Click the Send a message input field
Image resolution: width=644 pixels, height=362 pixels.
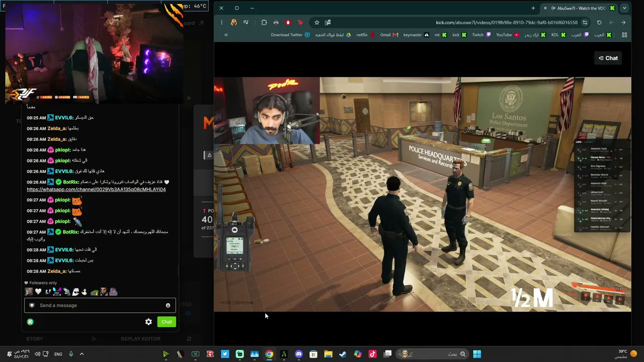tap(100, 305)
